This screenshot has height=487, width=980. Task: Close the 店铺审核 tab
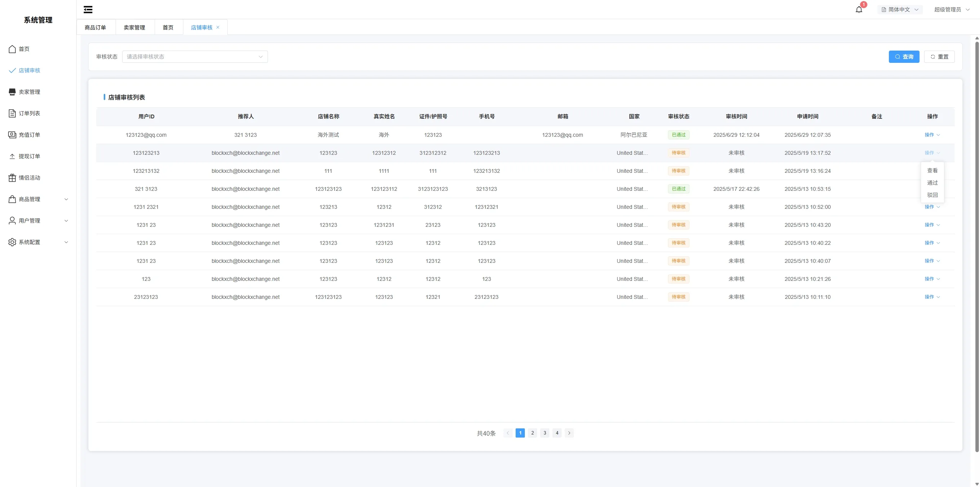click(218, 27)
